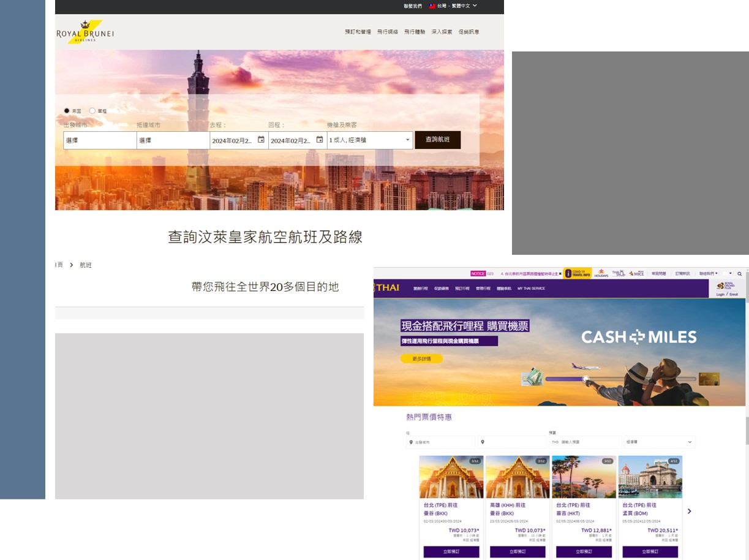Click the search magnifier icon on Thai site

coord(739,273)
